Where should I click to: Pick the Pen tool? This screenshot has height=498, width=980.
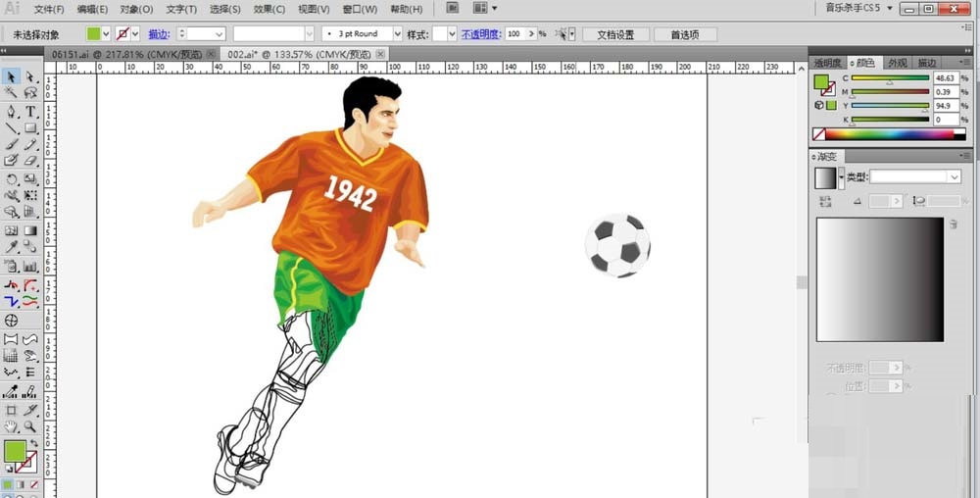coord(12,112)
